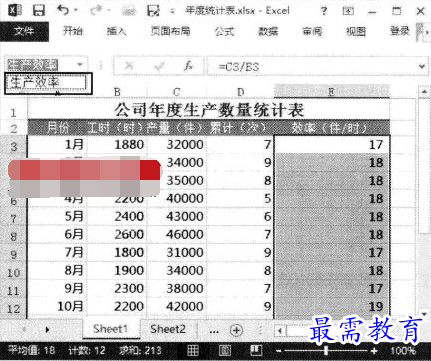Click the vertical scroll down arrow
This screenshot has width=431, height=361.
(x=424, y=314)
